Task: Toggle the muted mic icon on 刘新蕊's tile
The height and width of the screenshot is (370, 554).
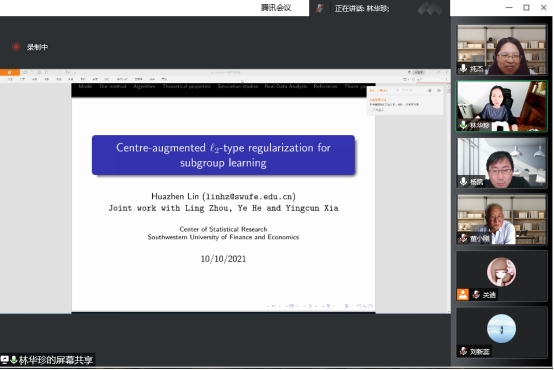Action: [463, 351]
